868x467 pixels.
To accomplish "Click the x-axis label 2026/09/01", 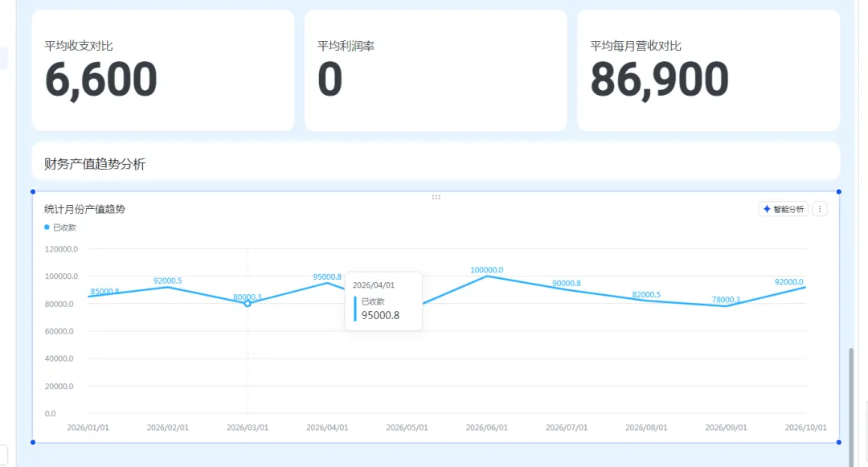I will 726,428.
